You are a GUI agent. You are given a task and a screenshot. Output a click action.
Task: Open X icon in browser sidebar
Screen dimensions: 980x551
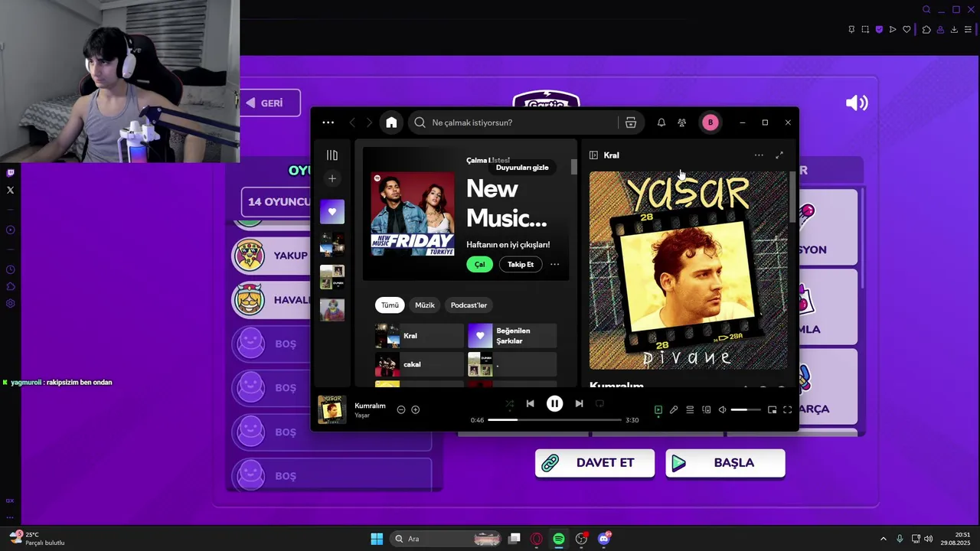point(10,190)
